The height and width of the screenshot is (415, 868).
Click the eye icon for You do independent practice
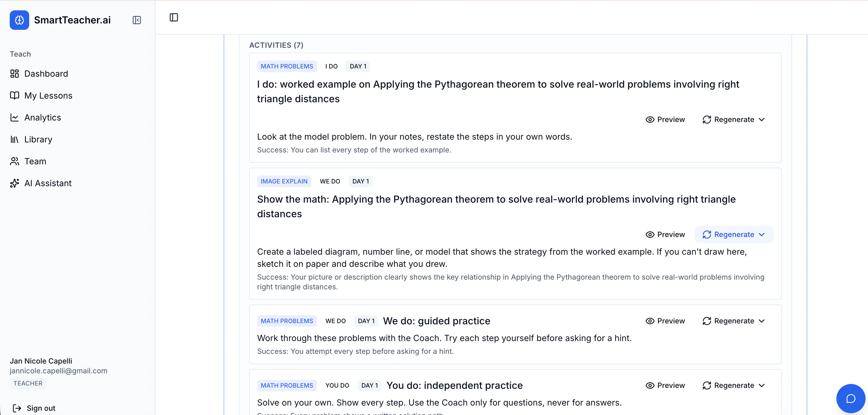650,385
